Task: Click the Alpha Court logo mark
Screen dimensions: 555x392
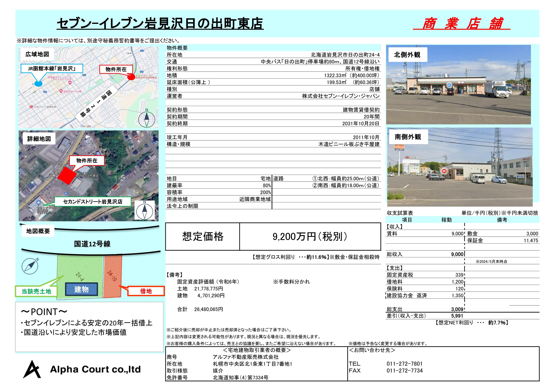Action: (32, 369)
